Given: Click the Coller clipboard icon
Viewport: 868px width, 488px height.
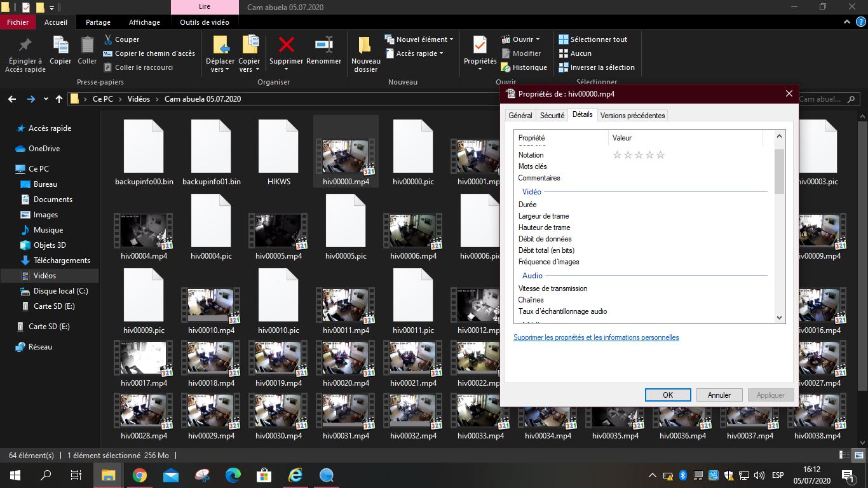Looking at the screenshot, I should (87, 45).
